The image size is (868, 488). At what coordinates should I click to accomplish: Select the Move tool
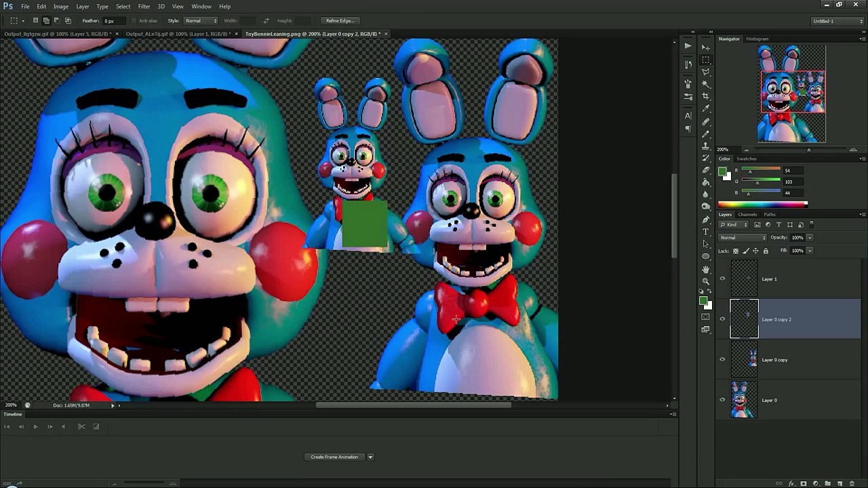click(x=706, y=47)
